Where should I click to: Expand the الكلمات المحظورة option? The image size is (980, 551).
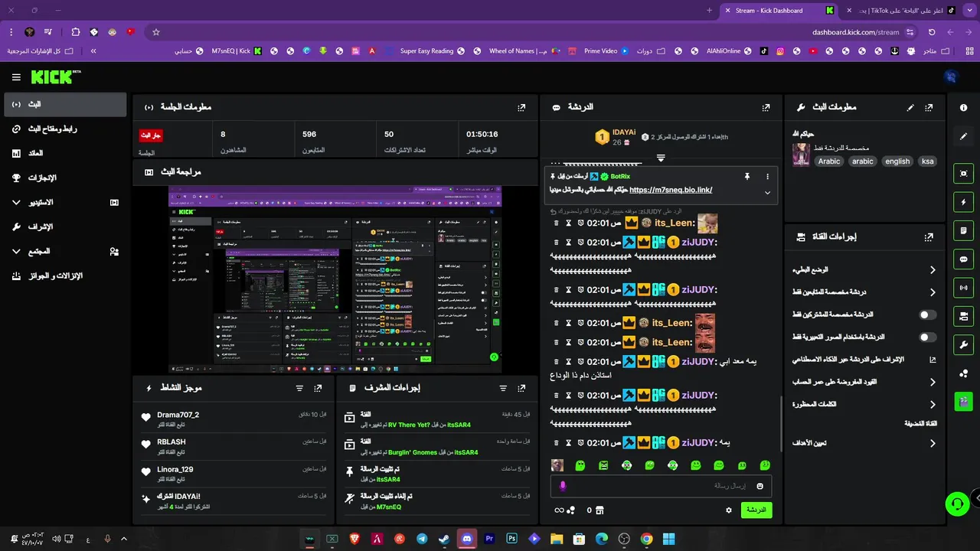(864, 404)
